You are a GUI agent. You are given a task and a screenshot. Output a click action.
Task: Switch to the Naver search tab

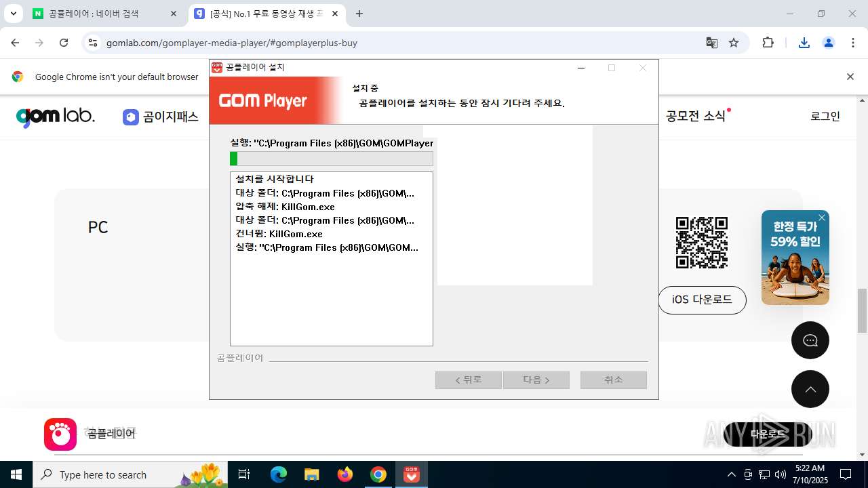point(105,14)
